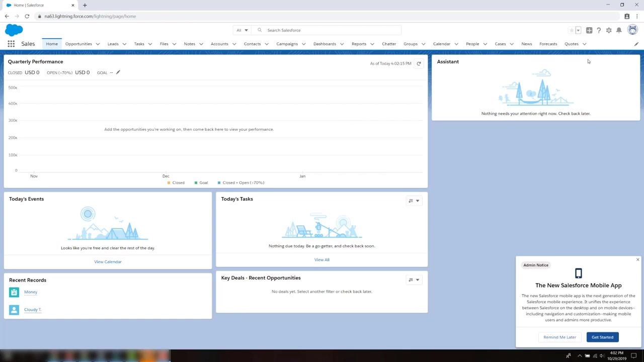Open the user profile avatar

tap(631, 30)
